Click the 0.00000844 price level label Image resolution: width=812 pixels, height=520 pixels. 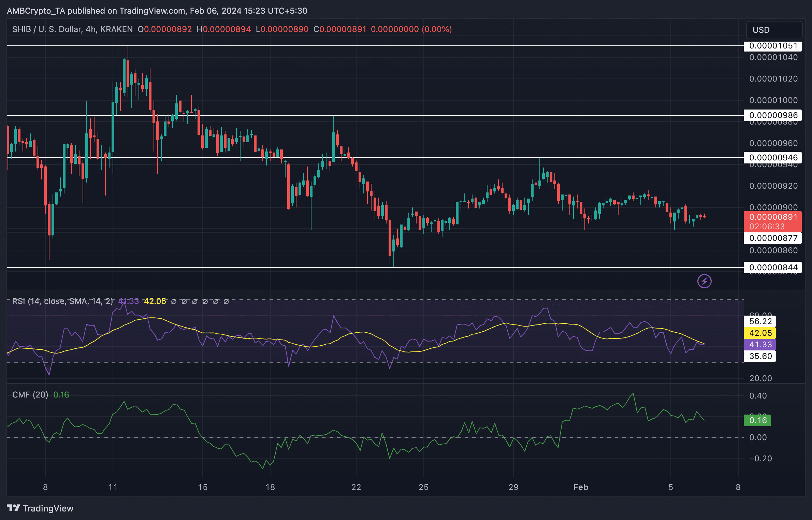point(773,268)
